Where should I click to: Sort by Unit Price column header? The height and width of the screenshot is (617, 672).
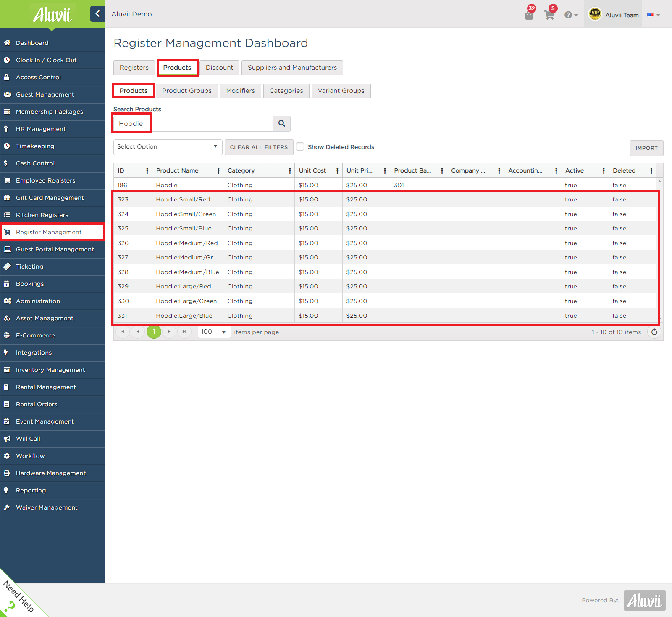[360, 170]
